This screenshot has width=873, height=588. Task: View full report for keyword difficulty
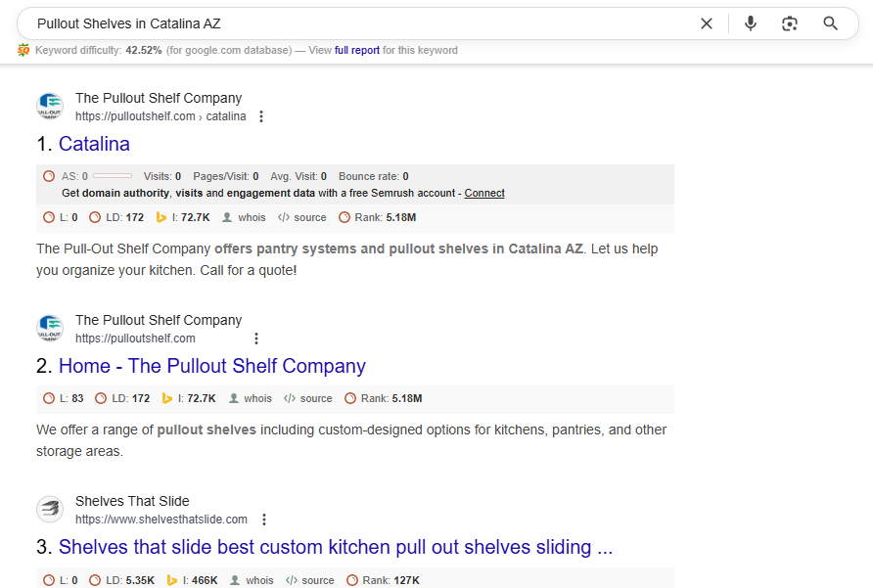pyautogui.click(x=357, y=50)
